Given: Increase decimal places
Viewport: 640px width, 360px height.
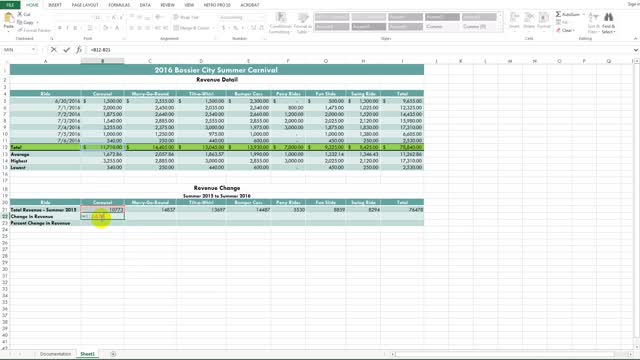Looking at the screenshot, I should coord(253,28).
